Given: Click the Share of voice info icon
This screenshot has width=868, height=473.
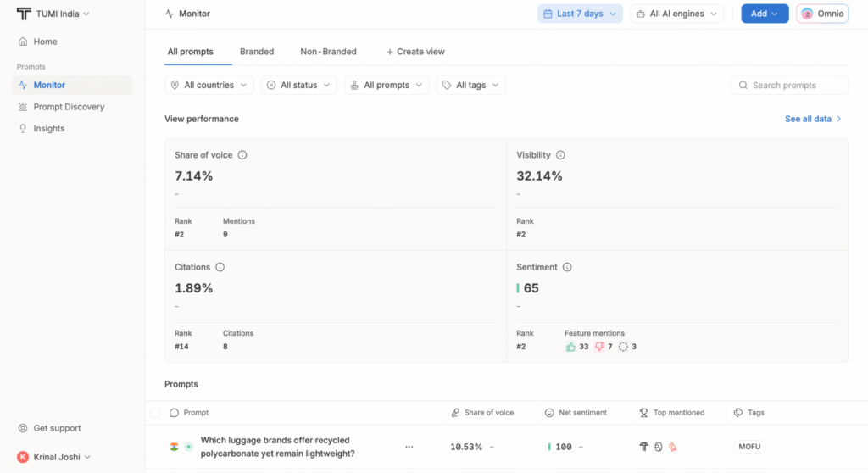Looking at the screenshot, I should point(242,155).
